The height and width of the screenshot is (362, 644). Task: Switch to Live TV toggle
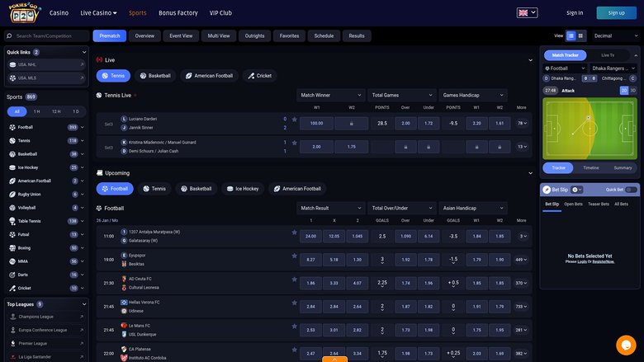pos(608,55)
